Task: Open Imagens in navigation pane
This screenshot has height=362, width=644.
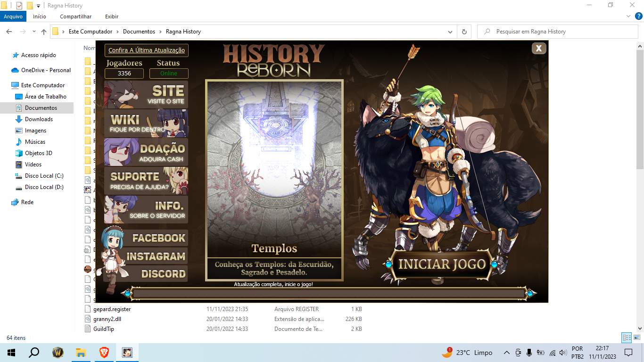Action: point(35,131)
